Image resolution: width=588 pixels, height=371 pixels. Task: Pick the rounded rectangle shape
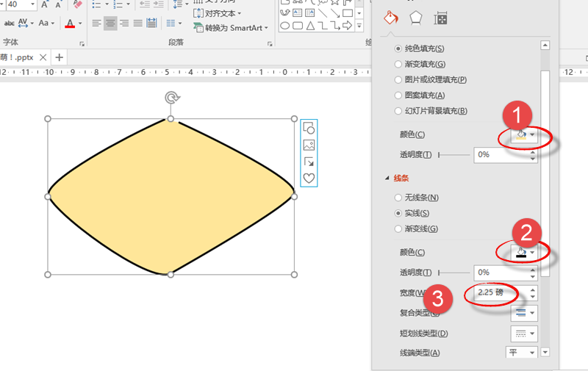(x=298, y=26)
